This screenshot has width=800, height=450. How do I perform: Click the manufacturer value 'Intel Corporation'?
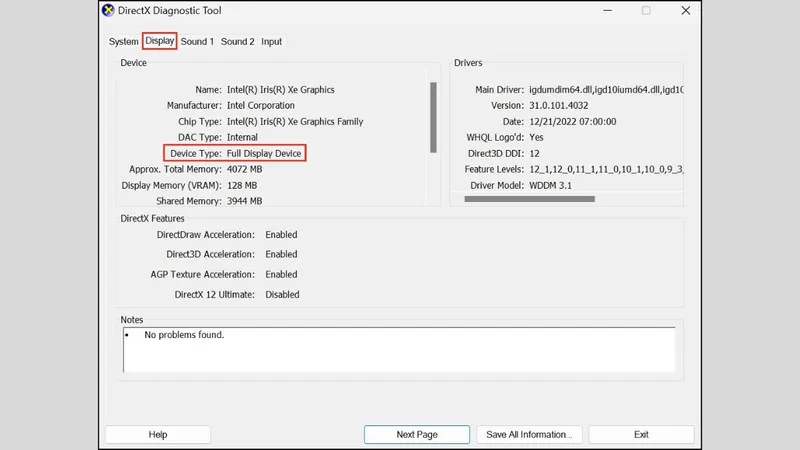point(261,105)
